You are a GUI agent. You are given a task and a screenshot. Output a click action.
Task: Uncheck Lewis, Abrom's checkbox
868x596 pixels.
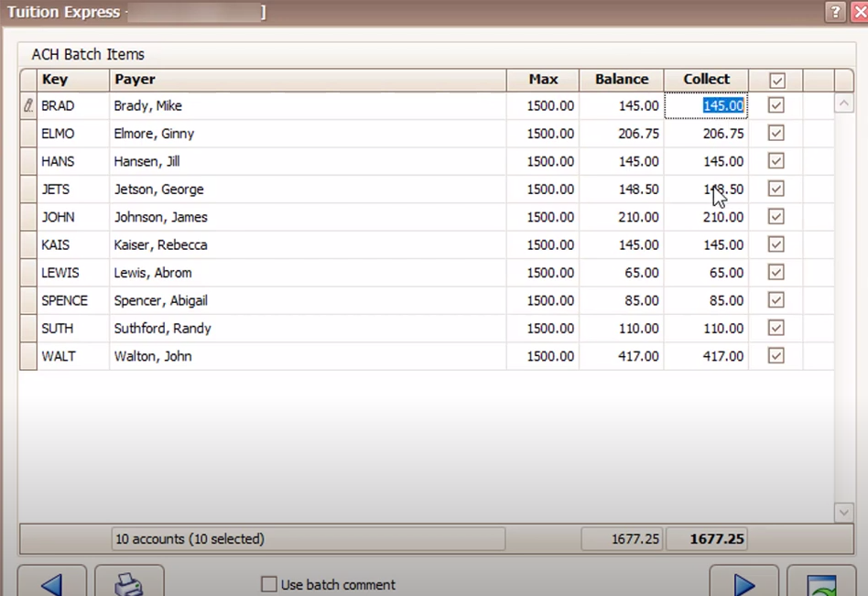tap(776, 272)
